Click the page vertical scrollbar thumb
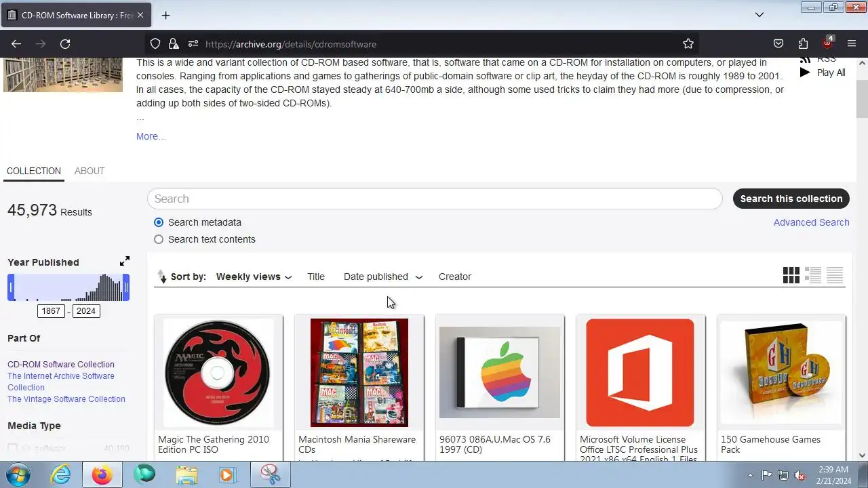 [862, 100]
